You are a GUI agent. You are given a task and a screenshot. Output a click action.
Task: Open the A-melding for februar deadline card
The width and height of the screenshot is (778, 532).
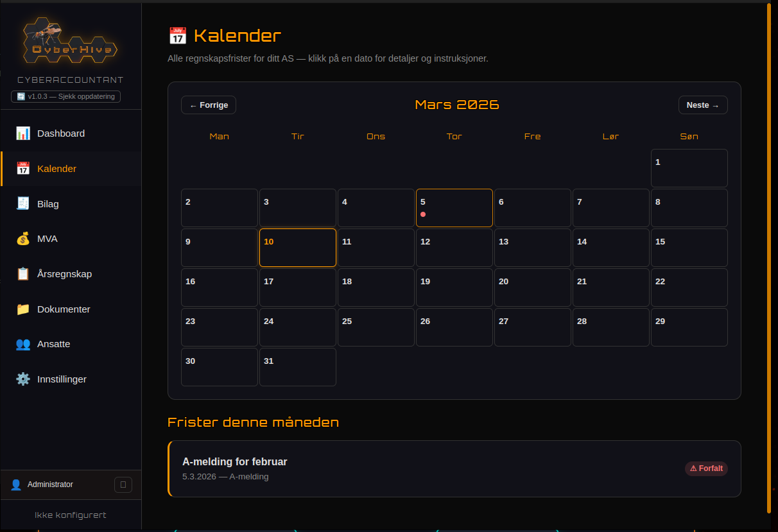coord(454,468)
